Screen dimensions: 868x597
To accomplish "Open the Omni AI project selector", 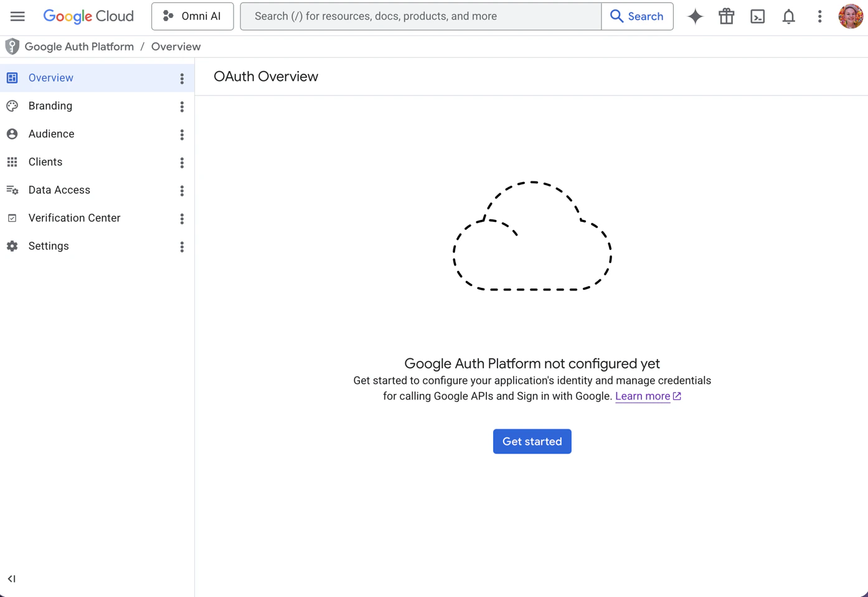I will [192, 16].
